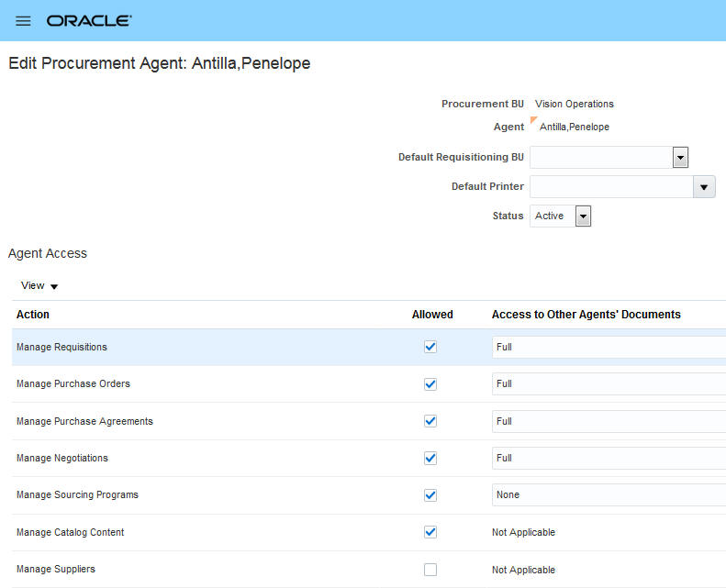This screenshot has width=726, height=588.
Task: Open access dropdown for Manage Requisitions
Action: pyautogui.click(x=609, y=347)
